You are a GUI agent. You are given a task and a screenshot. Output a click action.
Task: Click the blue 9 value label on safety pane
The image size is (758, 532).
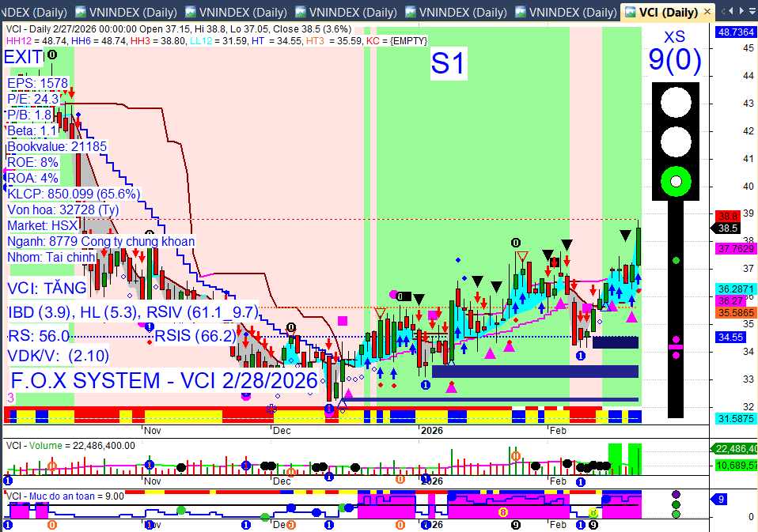(721, 500)
